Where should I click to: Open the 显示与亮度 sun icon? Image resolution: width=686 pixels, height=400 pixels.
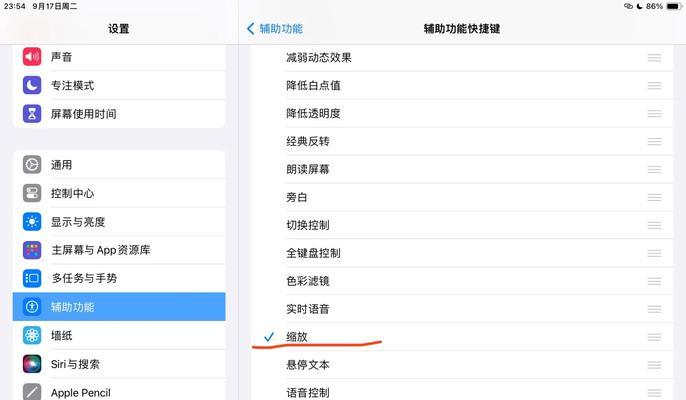pyautogui.click(x=32, y=221)
